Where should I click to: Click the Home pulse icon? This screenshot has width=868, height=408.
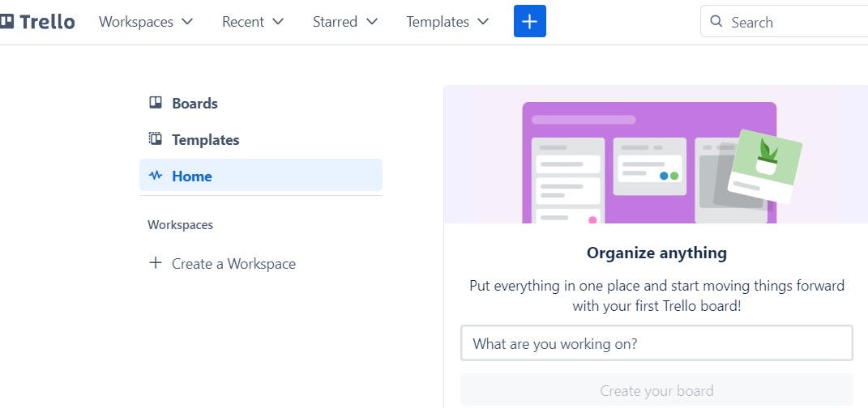pyautogui.click(x=156, y=175)
